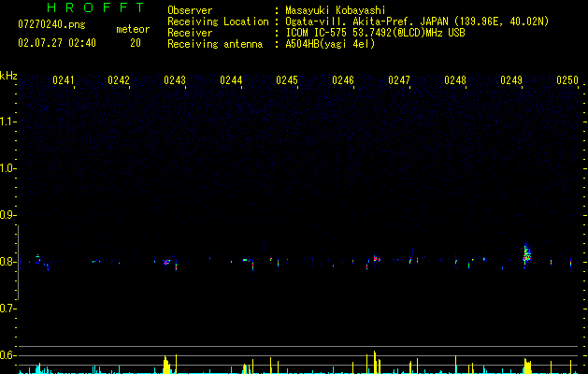Click the Observer field label
Screen dimensions: 588x374
point(190,10)
